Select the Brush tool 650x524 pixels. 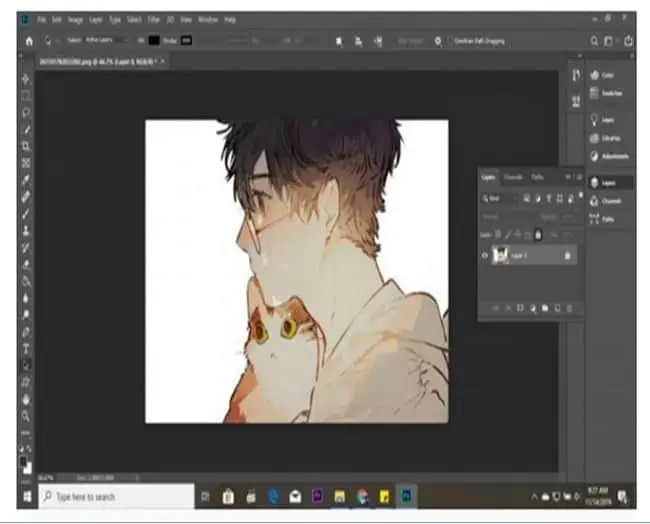point(26,214)
